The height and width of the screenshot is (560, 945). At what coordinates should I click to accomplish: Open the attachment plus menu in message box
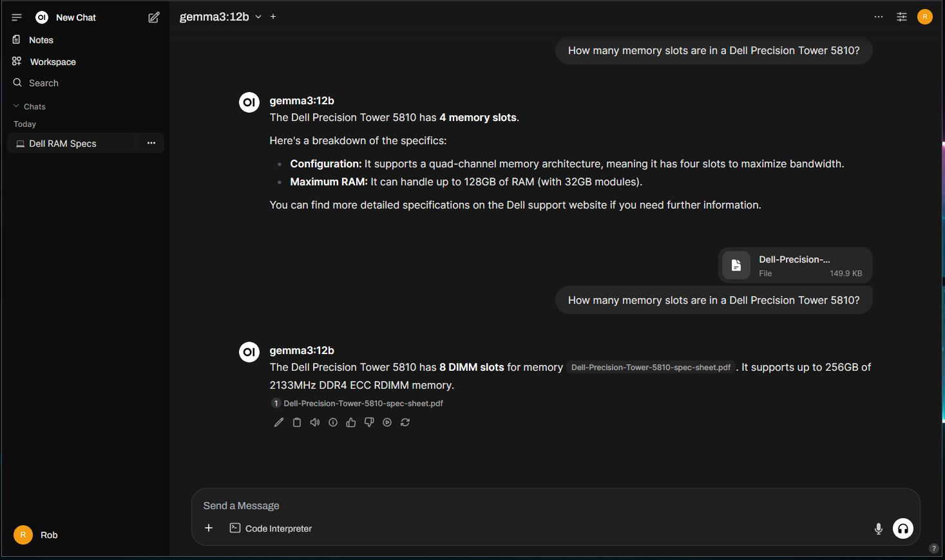pos(209,528)
